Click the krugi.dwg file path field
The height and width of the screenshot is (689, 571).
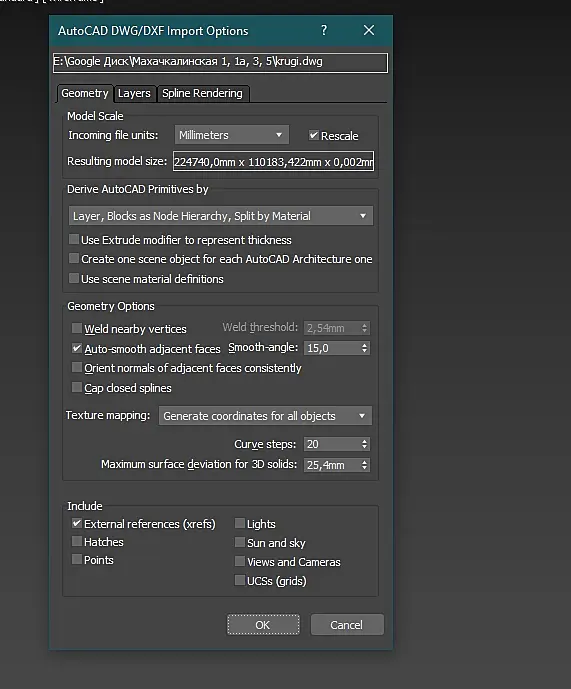coord(220,62)
